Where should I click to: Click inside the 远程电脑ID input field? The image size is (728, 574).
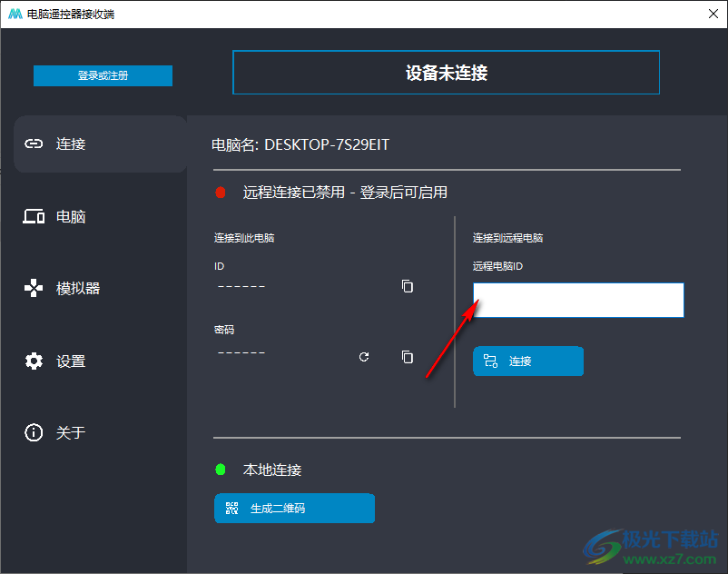578,300
